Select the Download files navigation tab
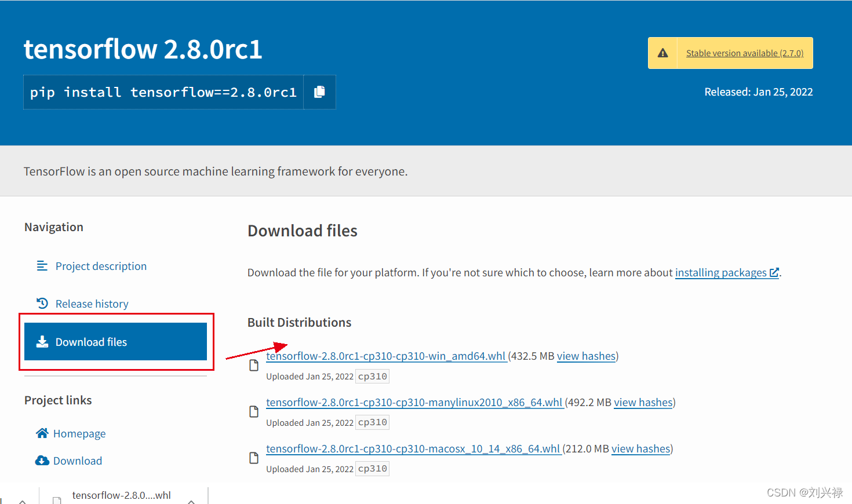The width and height of the screenshot is (852, 504). (115, 342)
